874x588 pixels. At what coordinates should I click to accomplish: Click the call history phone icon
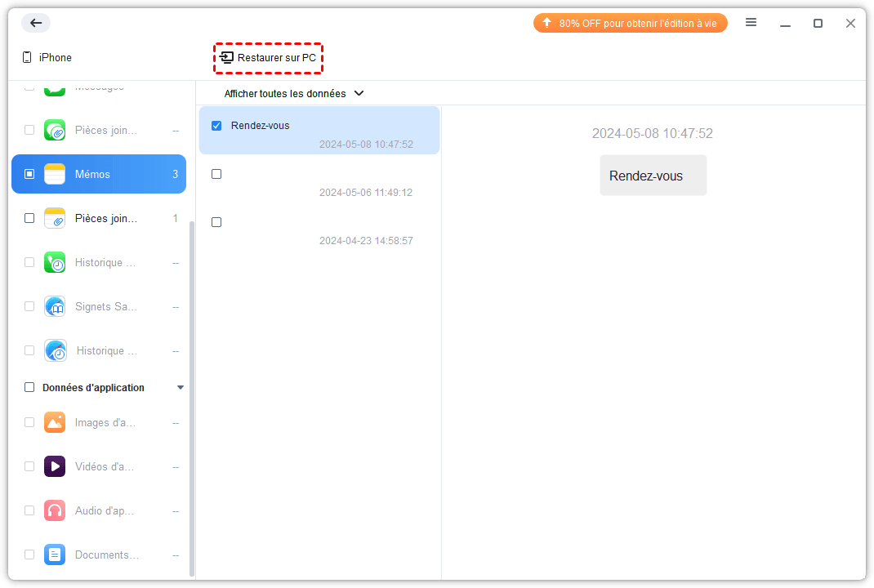(55, 262)
